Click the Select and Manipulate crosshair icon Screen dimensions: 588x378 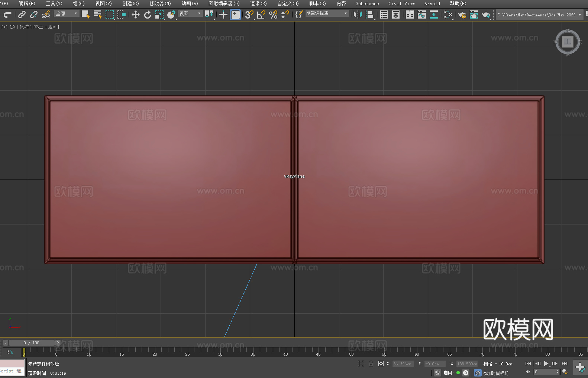coord(223,14)
